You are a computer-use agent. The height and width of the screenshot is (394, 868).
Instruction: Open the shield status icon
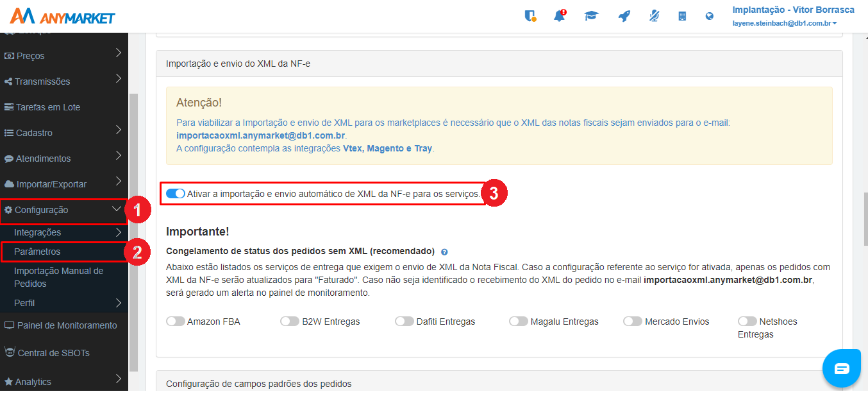pos(530,16)
